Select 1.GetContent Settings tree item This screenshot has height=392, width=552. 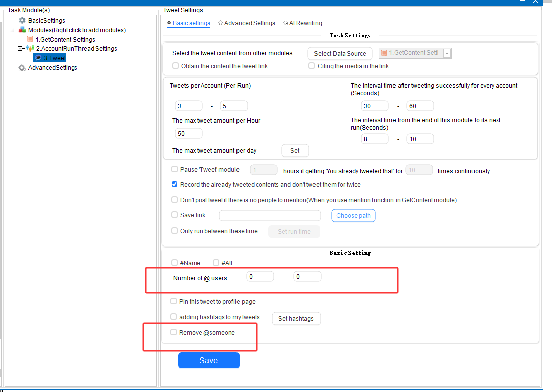tap(65, 39)
